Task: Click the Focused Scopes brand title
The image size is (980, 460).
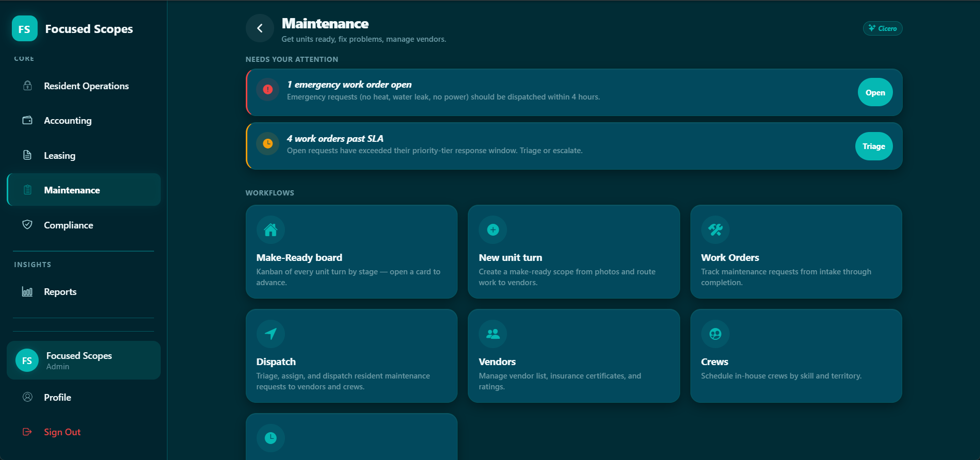Action: [x=89, y=29]
